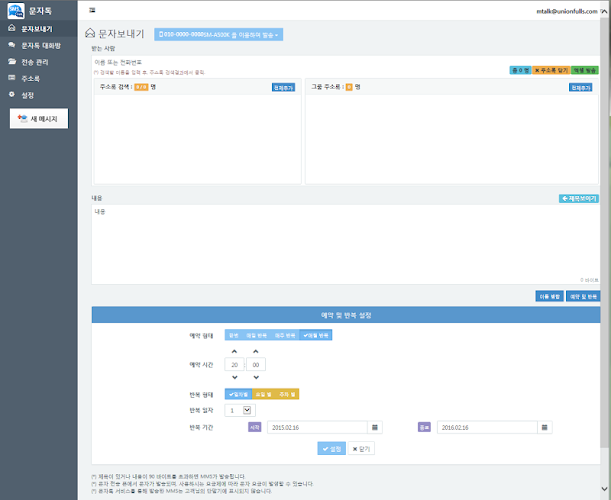
Task: Click the purple 시작 label badge
Action: tap(255, 427)
